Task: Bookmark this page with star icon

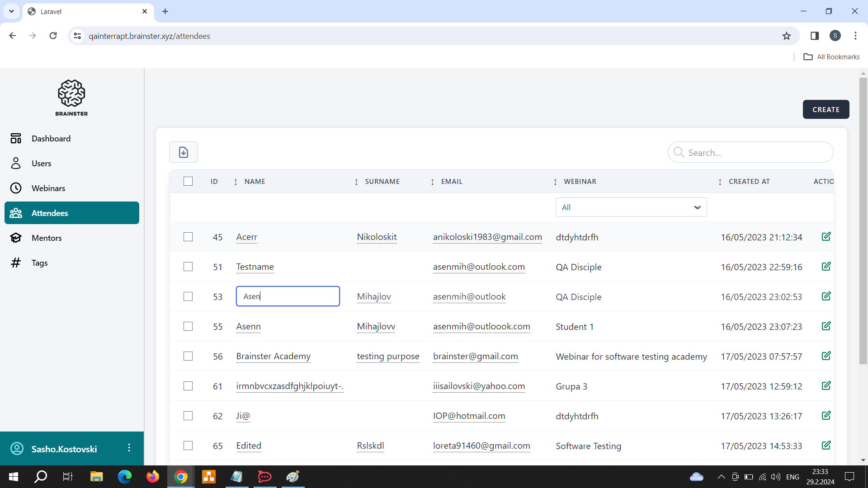Action: point(787,36)
